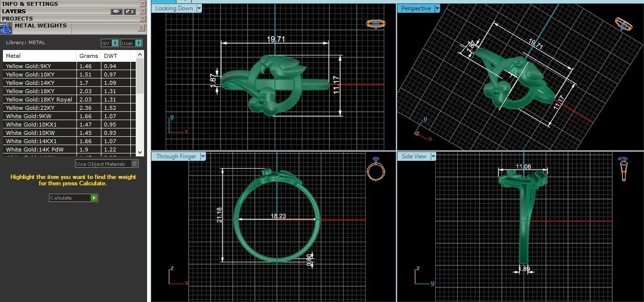
Task: Click the axis indicator in Looking Down viewport
Action: coord(178,125)
